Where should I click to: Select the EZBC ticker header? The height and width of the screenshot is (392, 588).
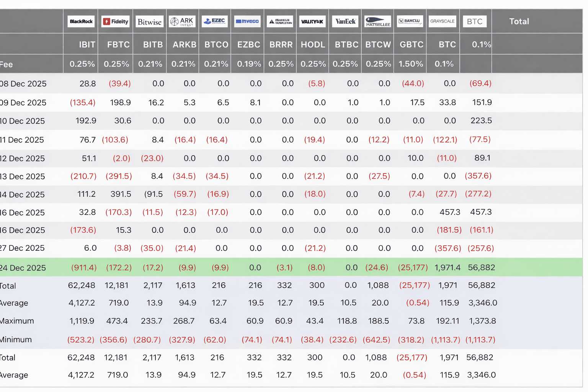coord(249,44)
